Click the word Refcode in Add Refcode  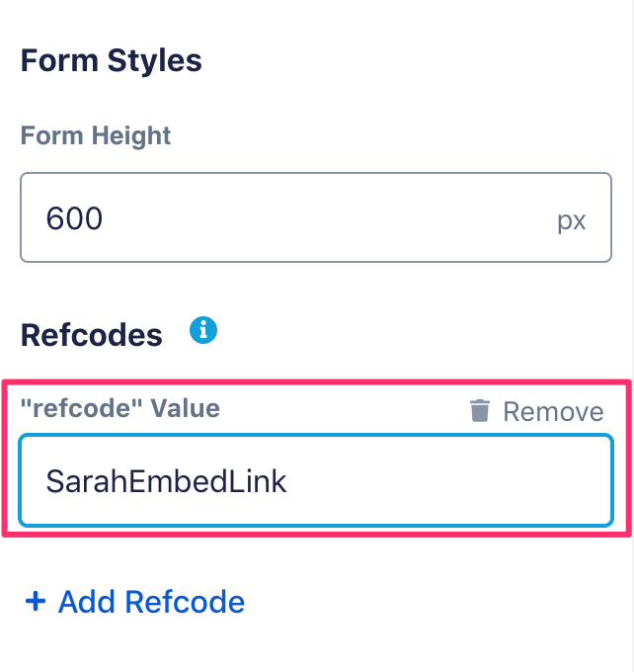pyautogui.click(x=186, y=602)
